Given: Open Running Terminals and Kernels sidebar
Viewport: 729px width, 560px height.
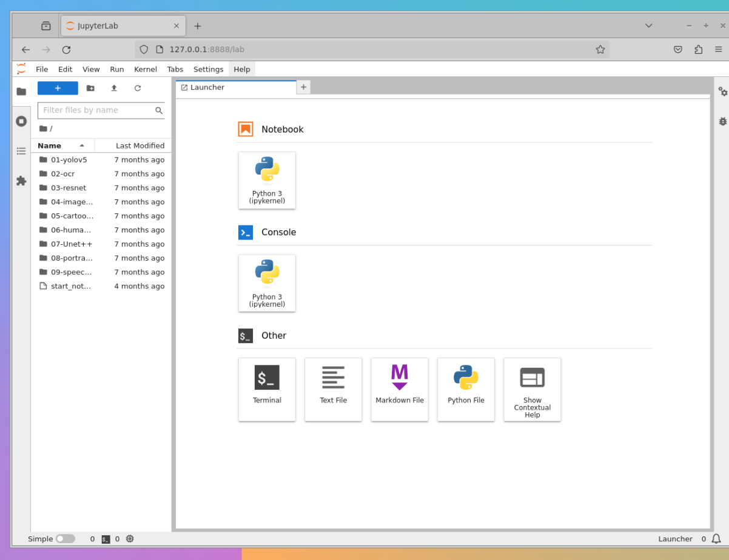Looking at the screenshot, I should click(x=21, y=121).
